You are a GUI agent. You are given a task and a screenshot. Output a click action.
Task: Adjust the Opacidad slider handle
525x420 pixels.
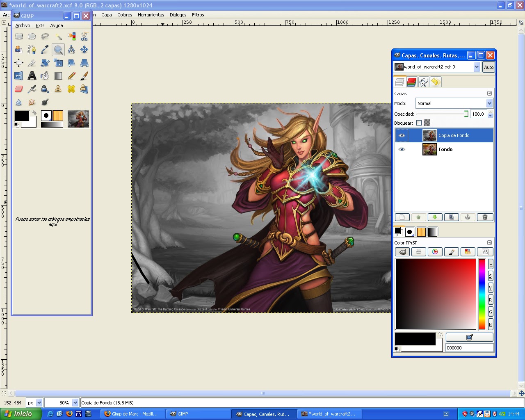point(466,114)
